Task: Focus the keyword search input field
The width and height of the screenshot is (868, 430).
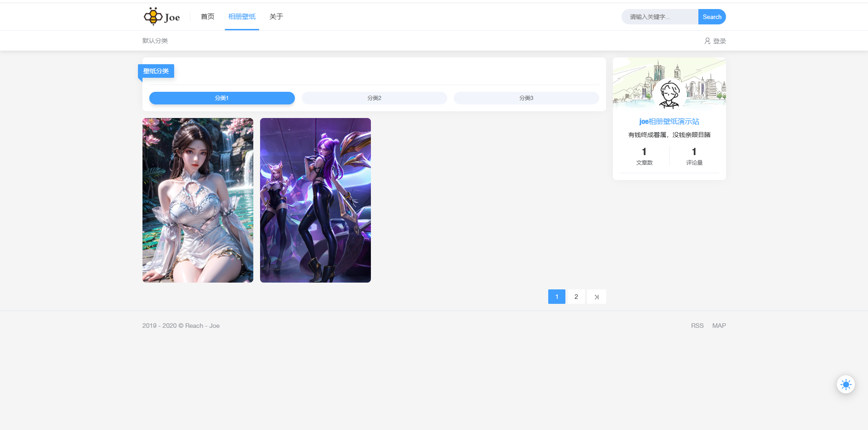Action: 659,17
